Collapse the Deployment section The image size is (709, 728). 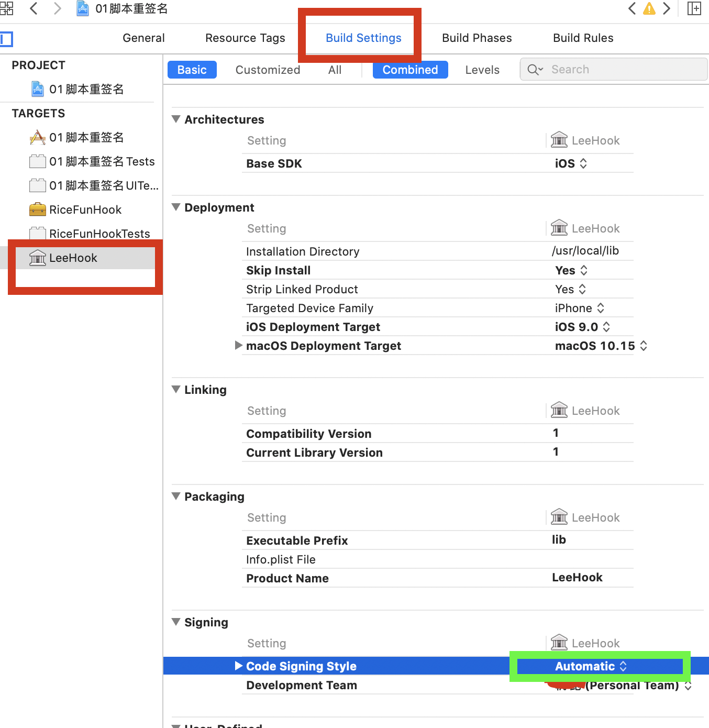[176, 207]
